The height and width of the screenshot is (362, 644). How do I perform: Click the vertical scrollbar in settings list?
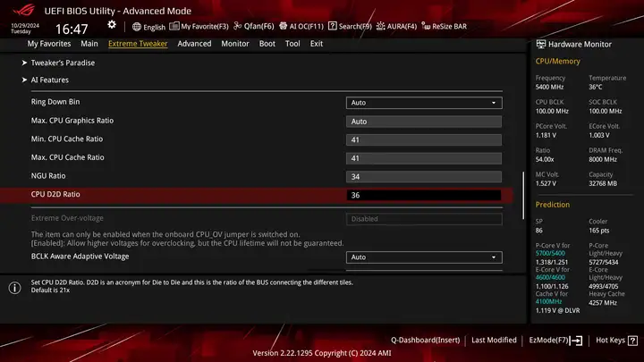523,196
